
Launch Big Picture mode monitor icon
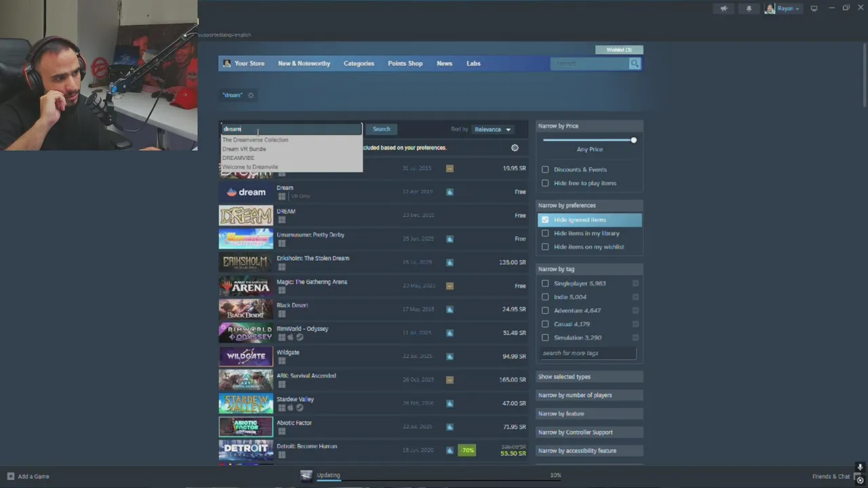coord(814,8)
